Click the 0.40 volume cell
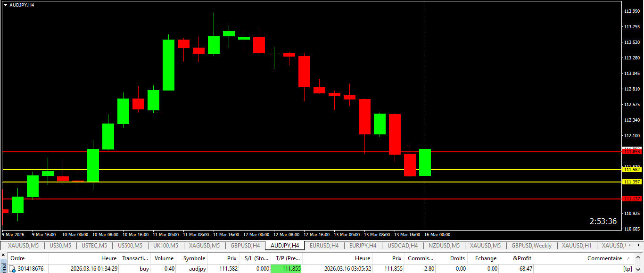This screenshot has height=273, width=644. (169, 269)
